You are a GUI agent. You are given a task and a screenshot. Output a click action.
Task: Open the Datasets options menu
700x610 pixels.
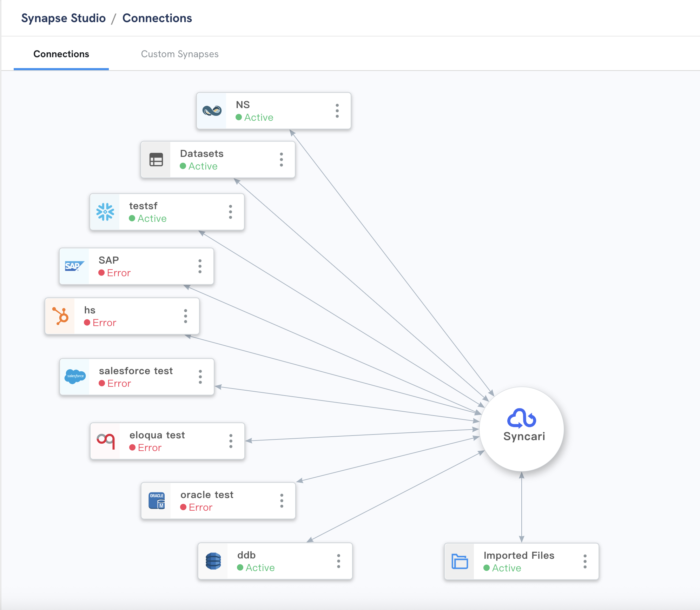tap(281, 160)
